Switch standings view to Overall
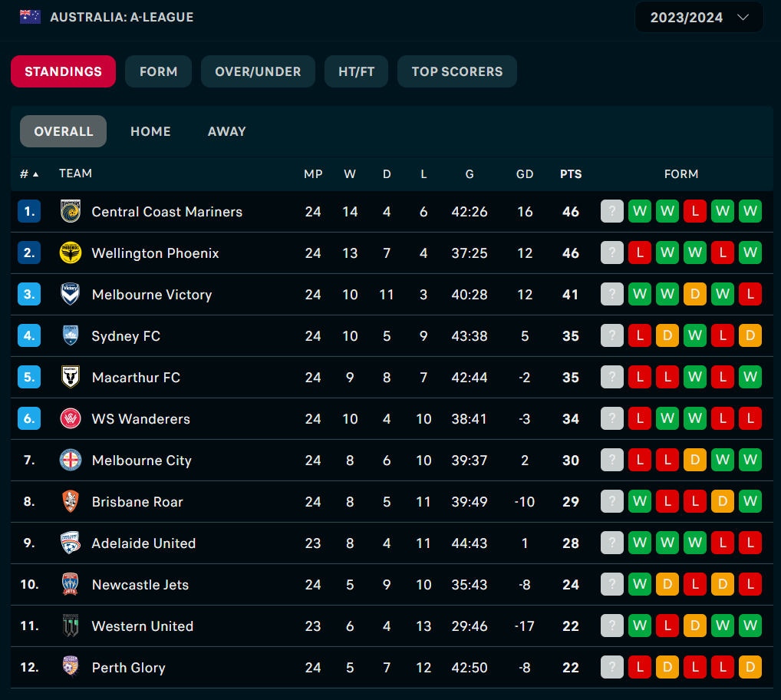This screenshot has height=700, width=781. tap(64, 131)
